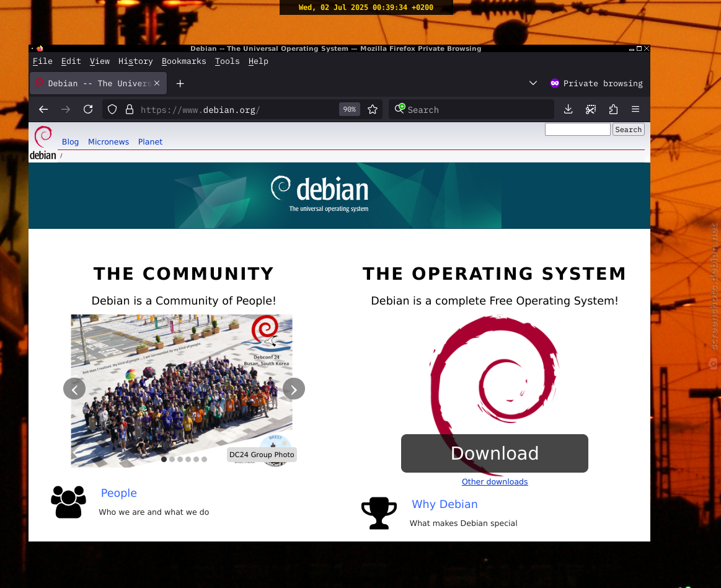721x588 pixels.
Task: Click the big Download button
Action: (494, 453)
